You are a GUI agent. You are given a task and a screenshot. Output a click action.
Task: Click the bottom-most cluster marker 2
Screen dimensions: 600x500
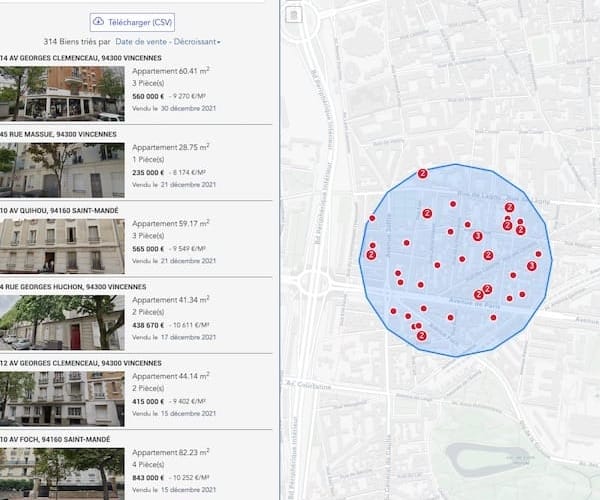tap(421, 336)
